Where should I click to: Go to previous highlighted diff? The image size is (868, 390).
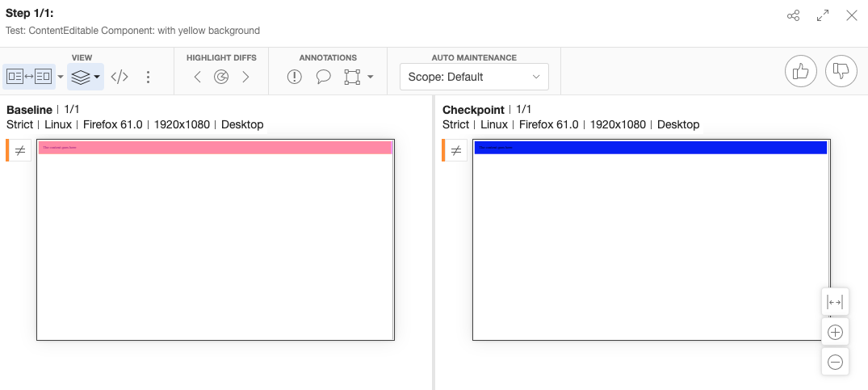pos(198,77)
